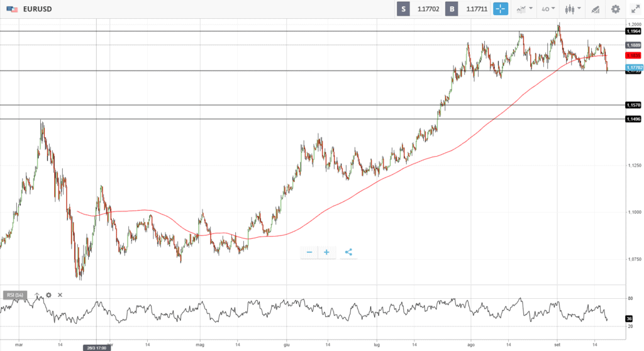Click the set month axis label

pyautogui.click(x=557, y=345)
